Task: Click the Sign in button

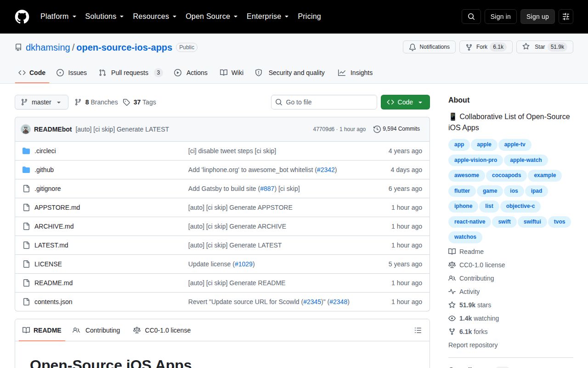Action: point(500,17)
